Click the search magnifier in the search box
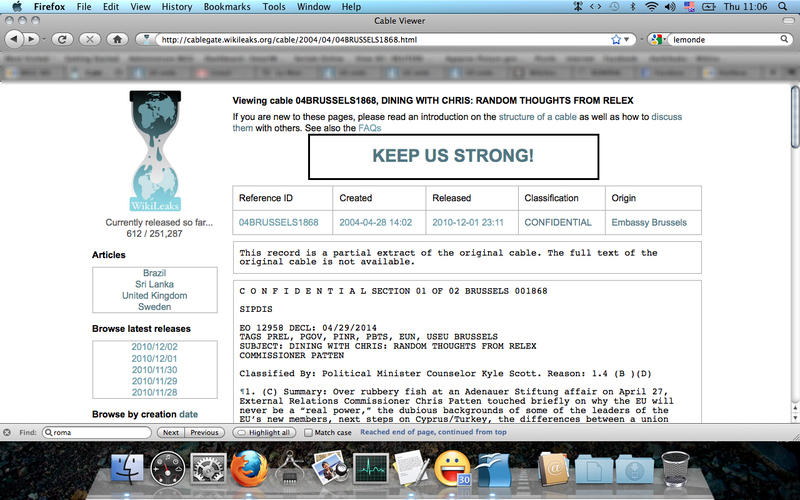Image resolution: width=800 pixels, height=500 pixels. click(784, 39)
